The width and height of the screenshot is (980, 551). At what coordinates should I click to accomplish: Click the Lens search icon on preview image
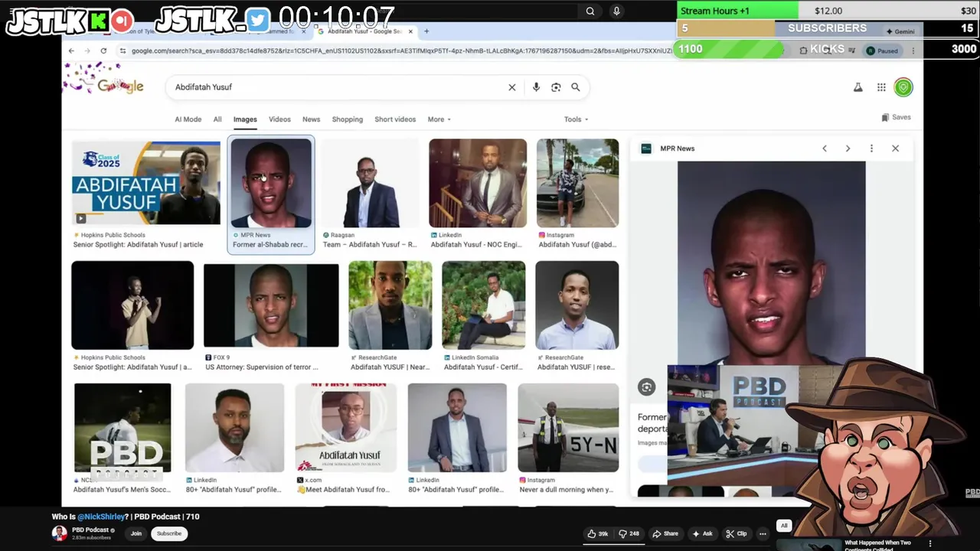[x=646, y=387]
